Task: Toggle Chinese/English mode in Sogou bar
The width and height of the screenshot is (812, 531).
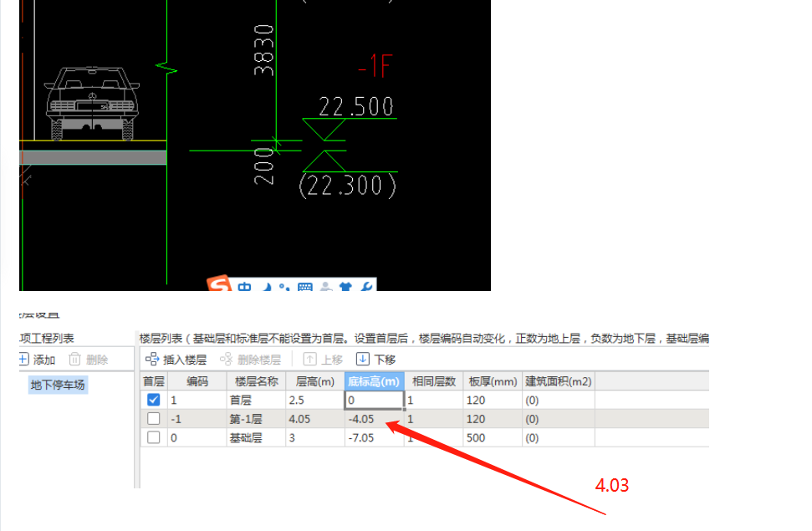Action: pos(244,287)
